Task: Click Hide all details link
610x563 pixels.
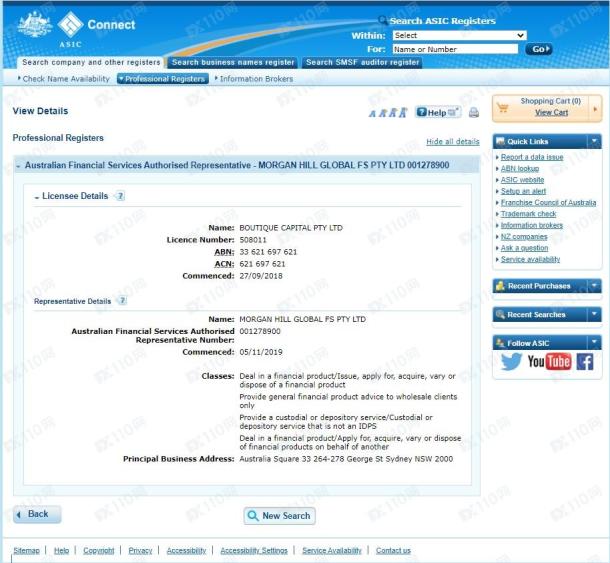Action: 453,142
